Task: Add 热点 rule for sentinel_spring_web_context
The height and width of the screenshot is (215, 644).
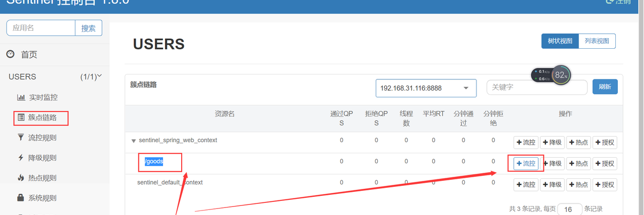Action: pos(579,142)
